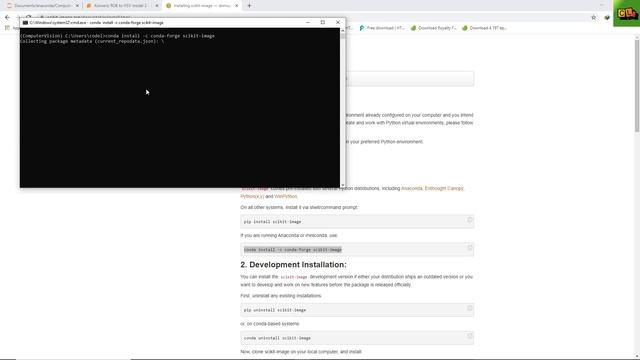This screenshot has height=360, width=640.
Task: Switch to the Convert RGB to HSV tab
Action: pyautogui.click(x=122, y=6)
